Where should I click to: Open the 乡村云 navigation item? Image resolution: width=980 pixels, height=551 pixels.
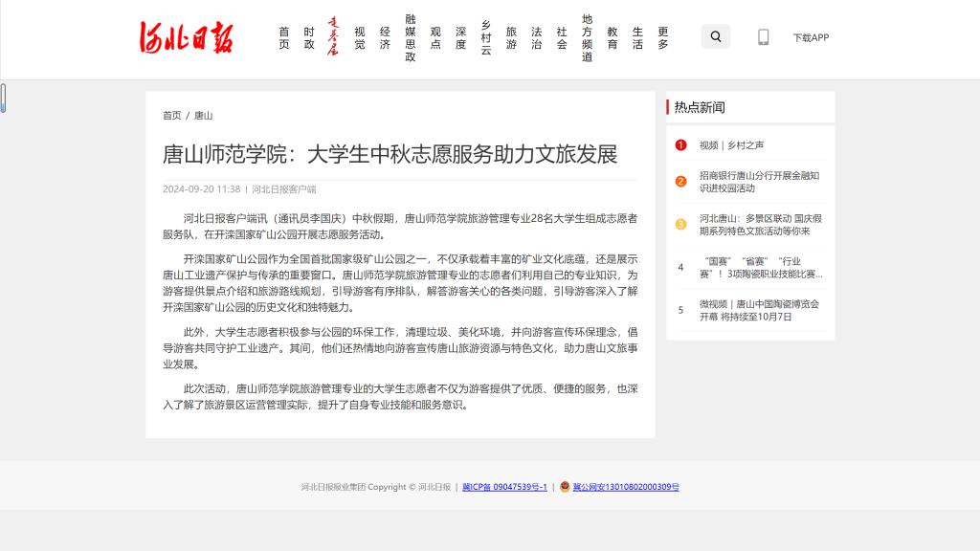(485, 37)
